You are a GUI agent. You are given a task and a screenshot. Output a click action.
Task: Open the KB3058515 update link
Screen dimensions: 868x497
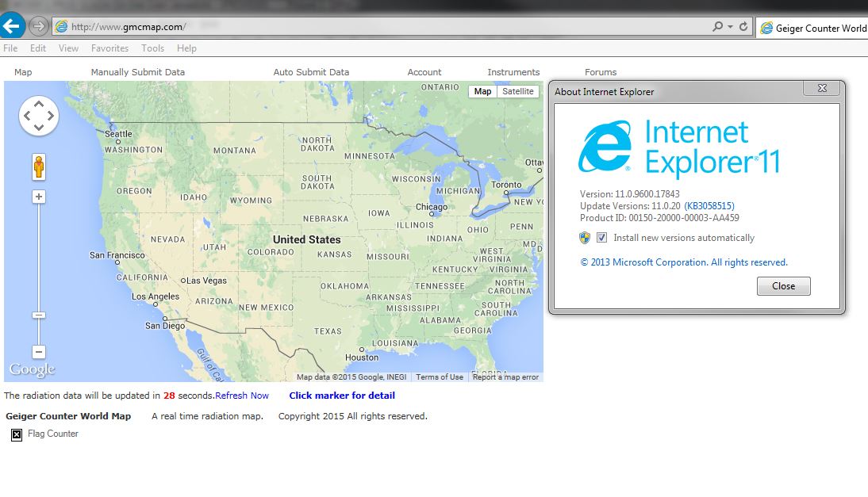pyautogui.click(x=709, y=205)
